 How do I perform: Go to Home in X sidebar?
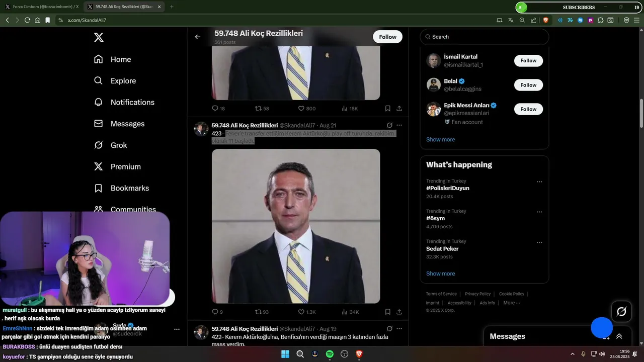pyautogui.click(x=113, y=59)
